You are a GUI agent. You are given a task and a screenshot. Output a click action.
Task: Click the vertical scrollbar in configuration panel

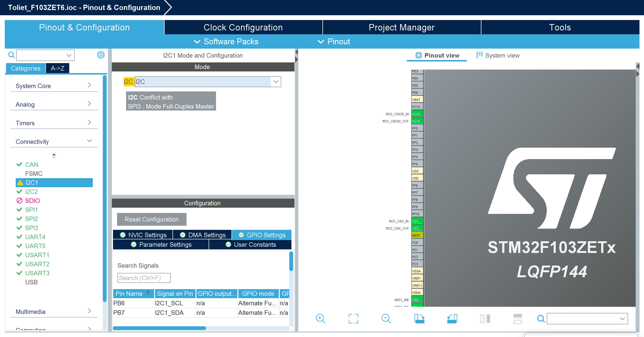tap(291, 261)
